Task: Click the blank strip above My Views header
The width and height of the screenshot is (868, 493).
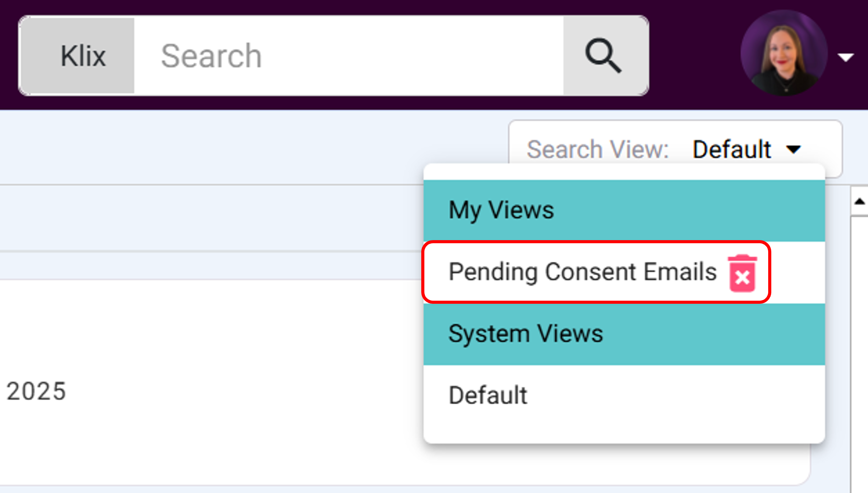Action: pos(624,172)
